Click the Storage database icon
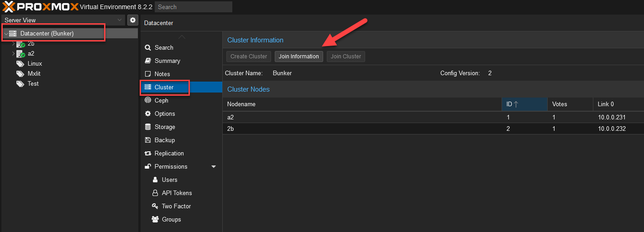Image resolution: width=644 pixels, height=232 pixels. pyautogui.click(x=147, y=127)
